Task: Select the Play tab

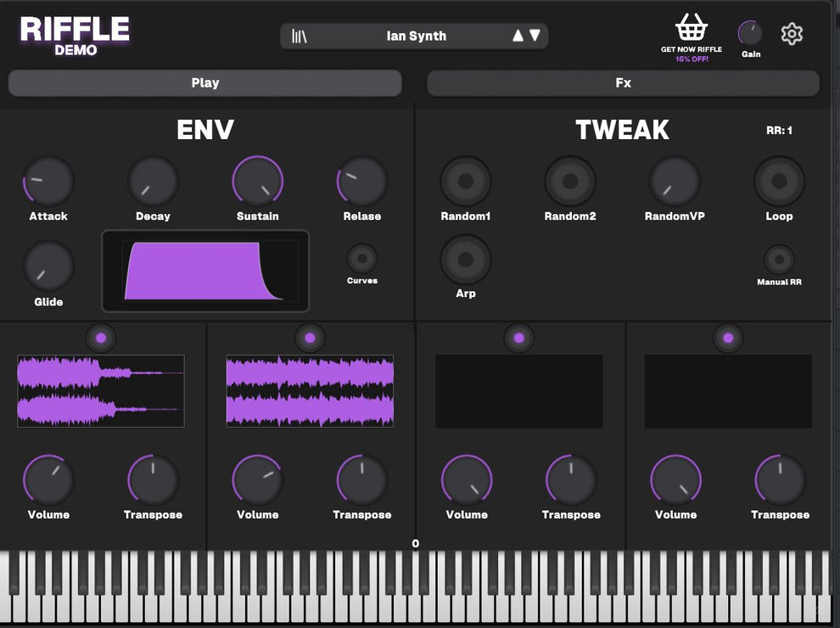Action: tap(204, 82)
